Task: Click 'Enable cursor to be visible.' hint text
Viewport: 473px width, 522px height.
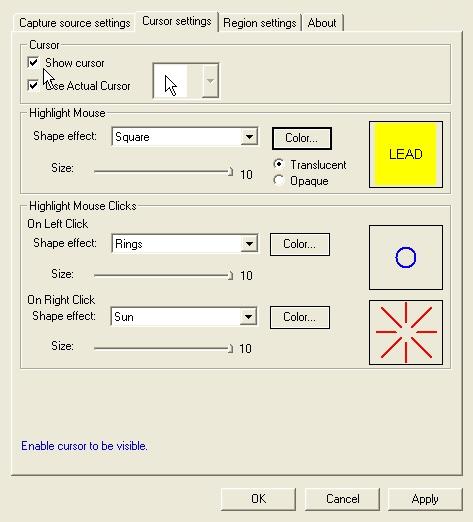Action: [84, 446]
